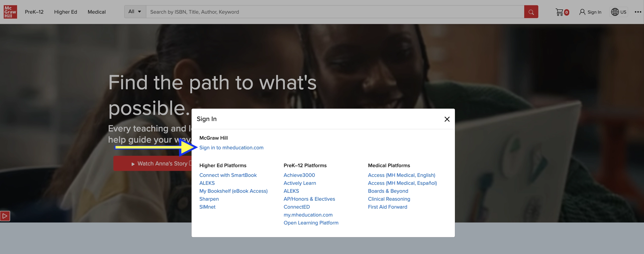
Task: Click Sign in to mheducation.com link
Action: point(231,148)
